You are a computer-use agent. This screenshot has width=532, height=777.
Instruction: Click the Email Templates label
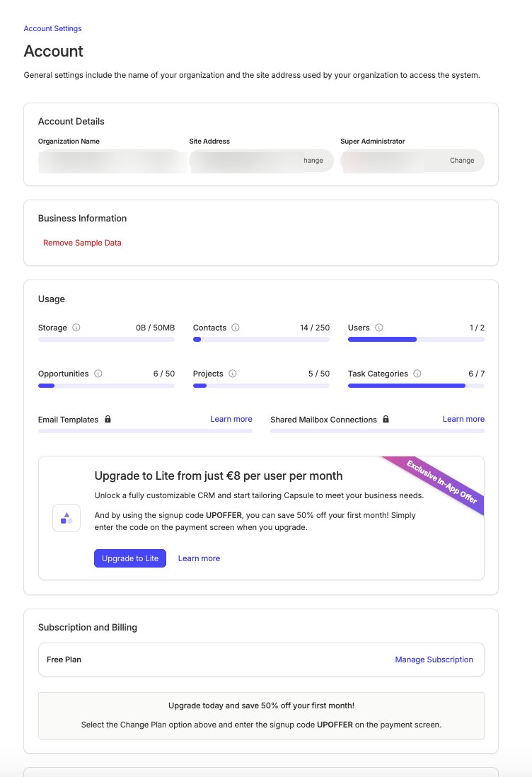pyautogui.click(x=69, y=420)
